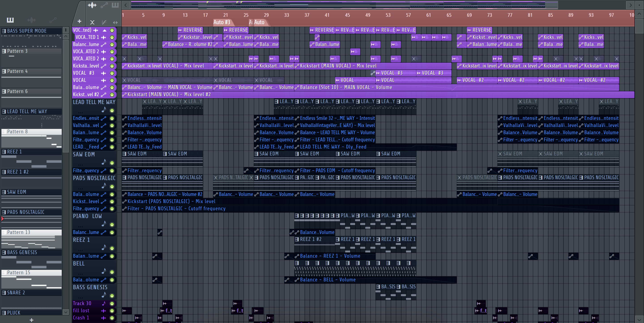
Task: Mute the Endles..ensit automation track
Action: pyautogui.click(x=112, y=118)
